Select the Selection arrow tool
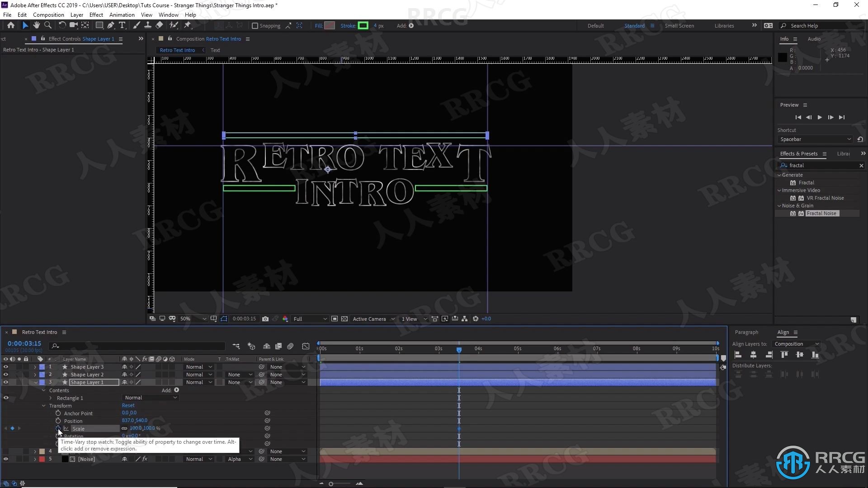Viewport: 868px width, 488px height. [x=25, y=25]
